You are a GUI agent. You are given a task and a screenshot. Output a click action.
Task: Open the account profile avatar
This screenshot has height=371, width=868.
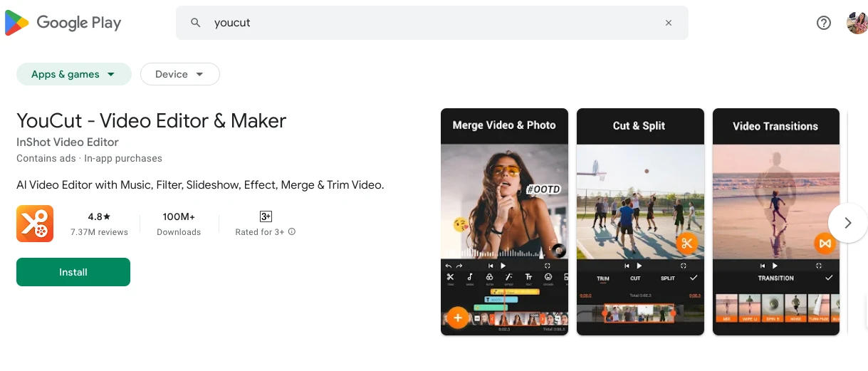[x=857, y=23]
